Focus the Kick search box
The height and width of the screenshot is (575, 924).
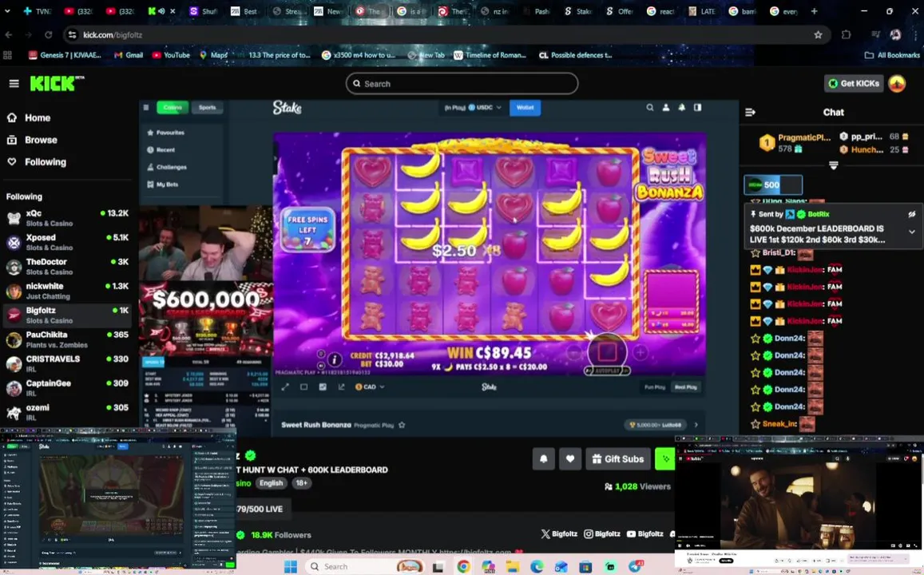(x=462, y=84)
